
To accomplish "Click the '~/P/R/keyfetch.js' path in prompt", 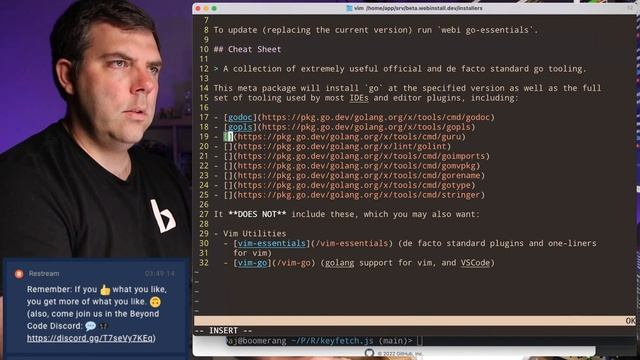I will click(333, 341).
